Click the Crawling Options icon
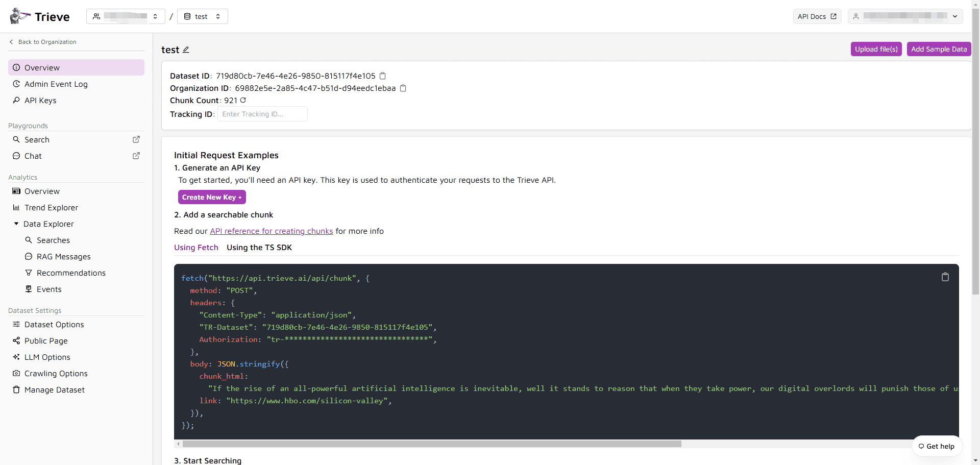This screenshot has width=980, height=465. pos(16,373)
